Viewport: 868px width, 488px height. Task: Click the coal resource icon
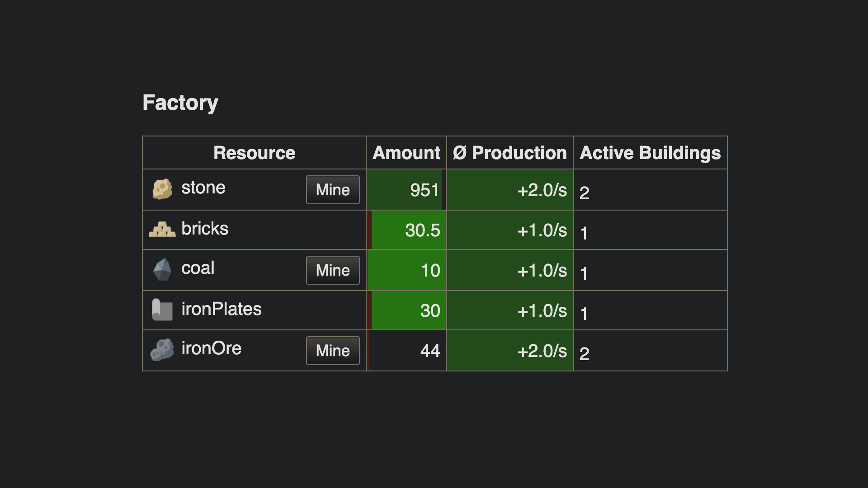coord(163,269)
